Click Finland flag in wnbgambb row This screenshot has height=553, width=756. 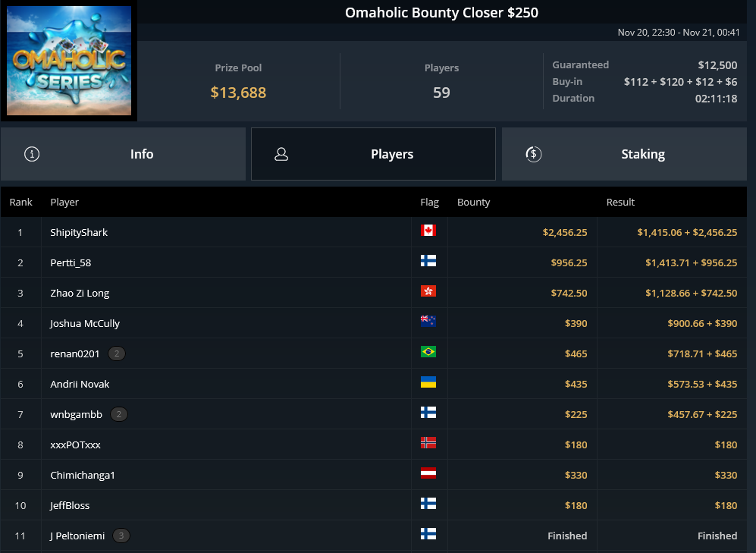(x=428, y=412)
